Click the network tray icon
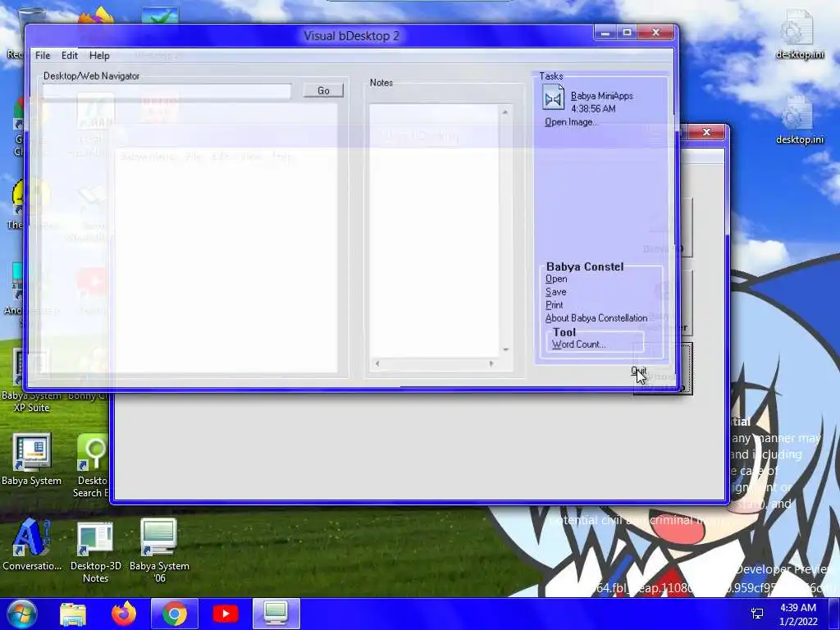This screenshot has width=840, height=630. [757, 614]
